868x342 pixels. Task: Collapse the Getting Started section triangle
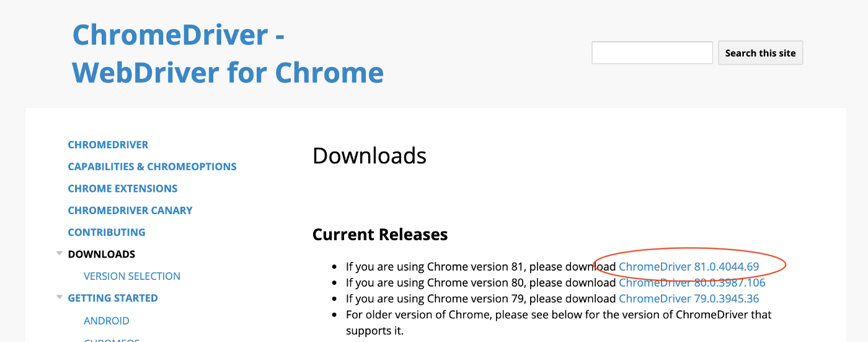tap(60, 297)
